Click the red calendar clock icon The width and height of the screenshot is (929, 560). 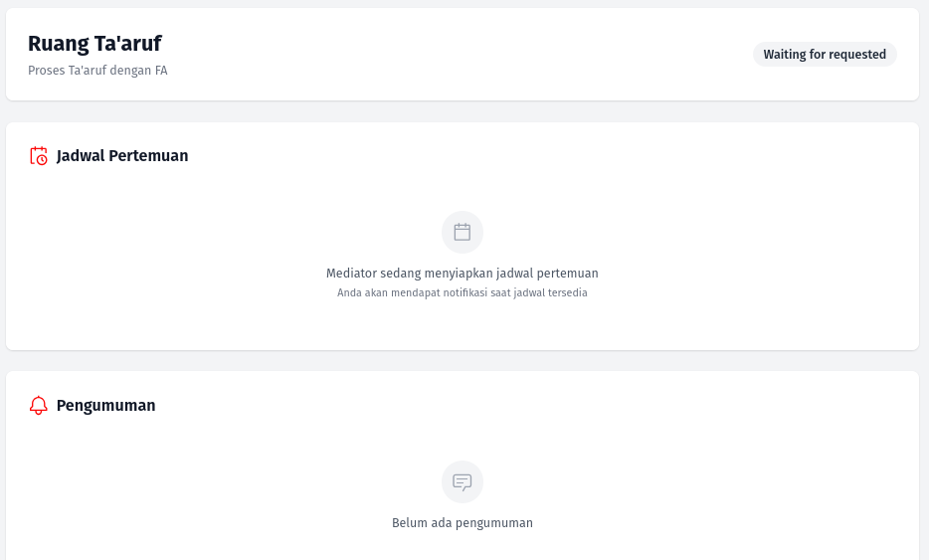[39, 156]
